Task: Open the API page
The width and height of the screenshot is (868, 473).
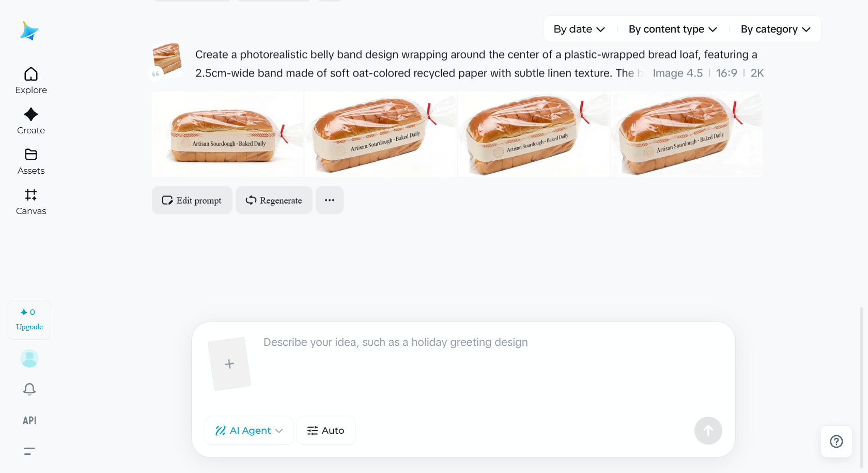Action: tap(29, 420)
